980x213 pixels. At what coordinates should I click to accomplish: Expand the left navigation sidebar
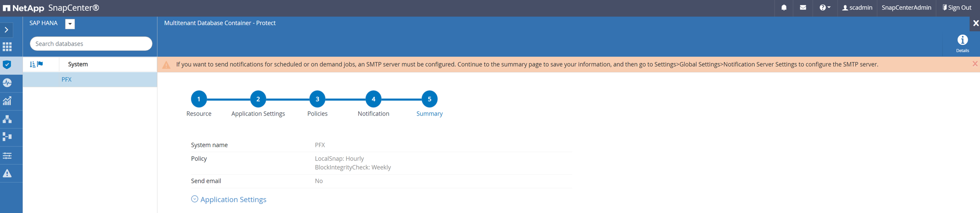tap(7, 30)
